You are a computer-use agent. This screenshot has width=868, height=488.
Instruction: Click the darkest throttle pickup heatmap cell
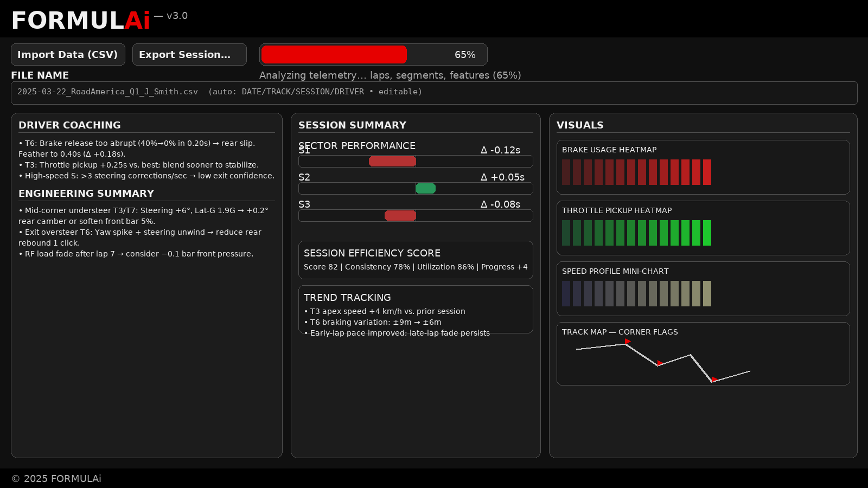pyautogui.click(x=566, y=233)
